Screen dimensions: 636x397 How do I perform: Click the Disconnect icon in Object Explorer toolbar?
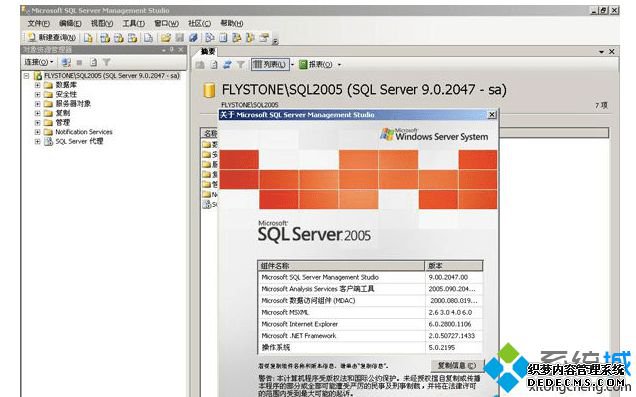[66, 62]
